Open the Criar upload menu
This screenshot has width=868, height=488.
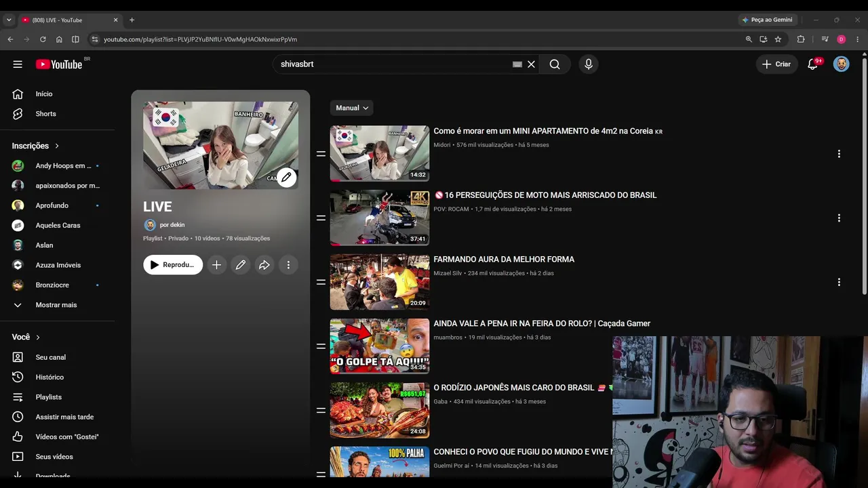point(776,64)
